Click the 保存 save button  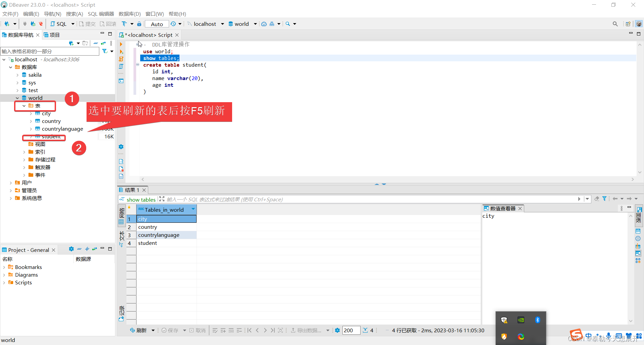(x=170, y=330)
